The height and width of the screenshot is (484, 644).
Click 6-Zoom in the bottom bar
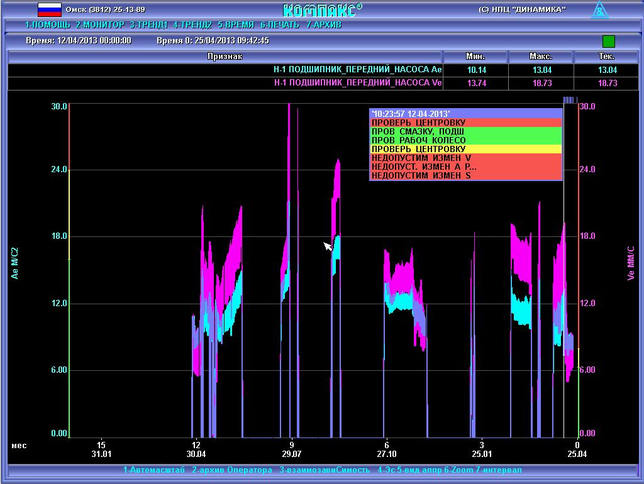460,469
